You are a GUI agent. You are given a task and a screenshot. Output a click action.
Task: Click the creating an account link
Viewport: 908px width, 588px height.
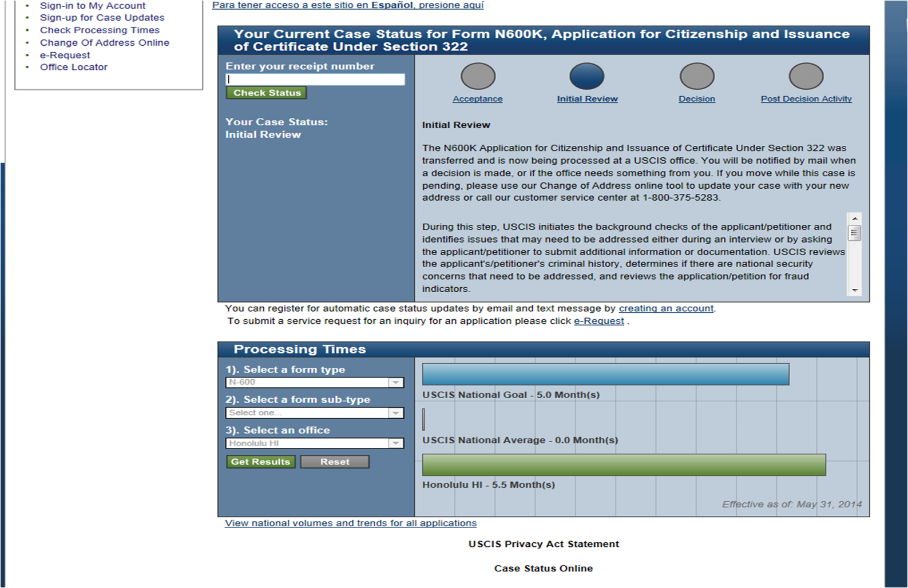(666, 308)
